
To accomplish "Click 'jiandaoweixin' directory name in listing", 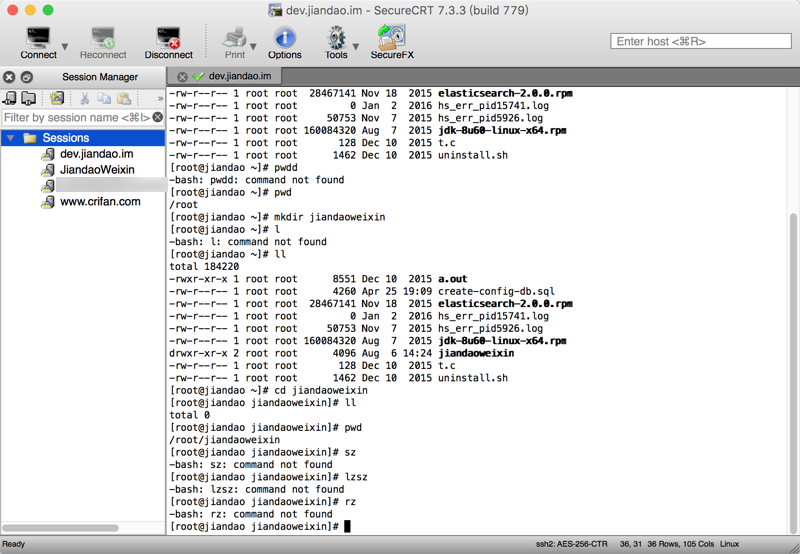I will point(476,353).
